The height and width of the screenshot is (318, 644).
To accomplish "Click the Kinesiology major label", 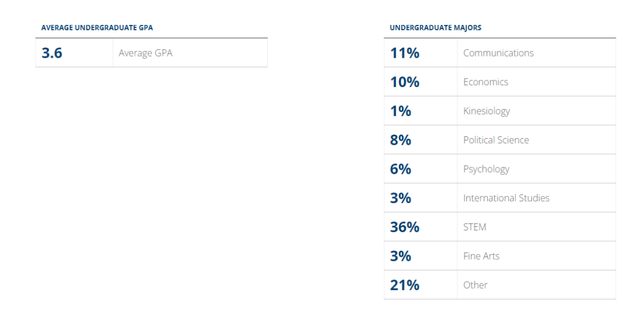I will pos(487,111).
